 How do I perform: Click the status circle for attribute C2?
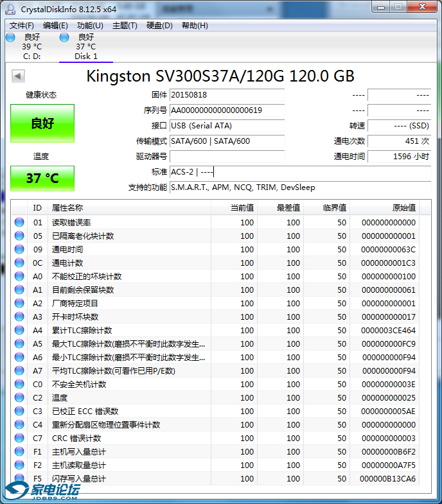19,397
